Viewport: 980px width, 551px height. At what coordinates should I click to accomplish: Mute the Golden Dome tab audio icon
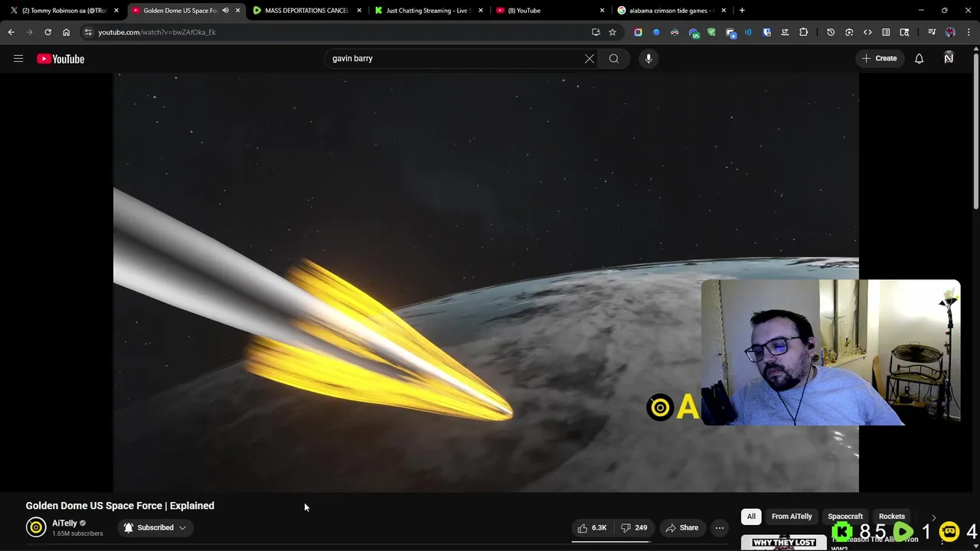coord(225,11)
